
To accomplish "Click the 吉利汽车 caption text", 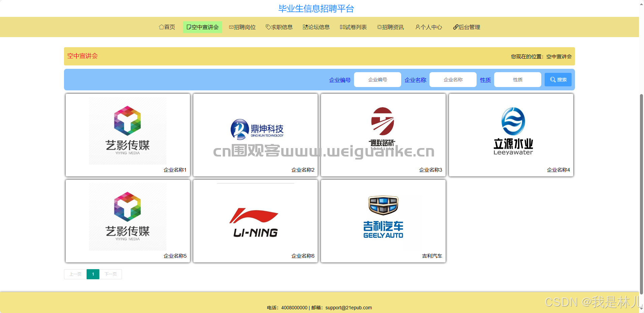I will point(432,256).
